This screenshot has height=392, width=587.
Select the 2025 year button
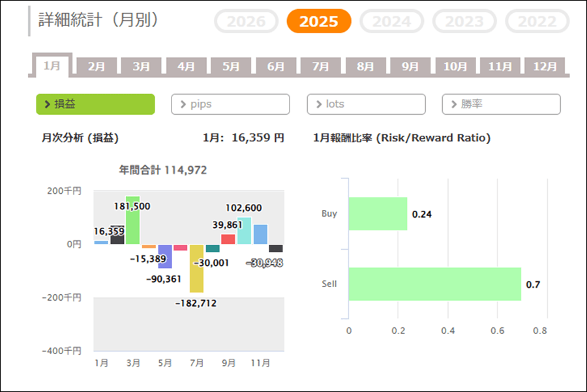pos(318,22)
